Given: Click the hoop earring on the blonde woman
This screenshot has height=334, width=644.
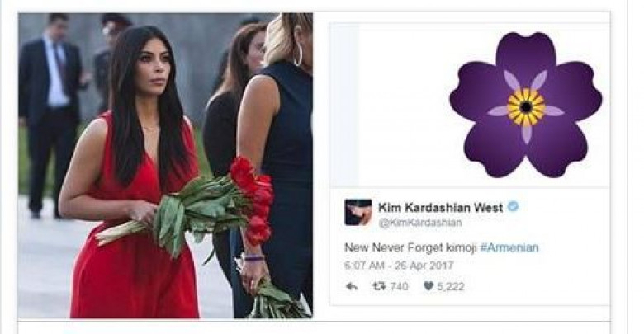Looking at the screenshot, I should [x=298, y=55].
